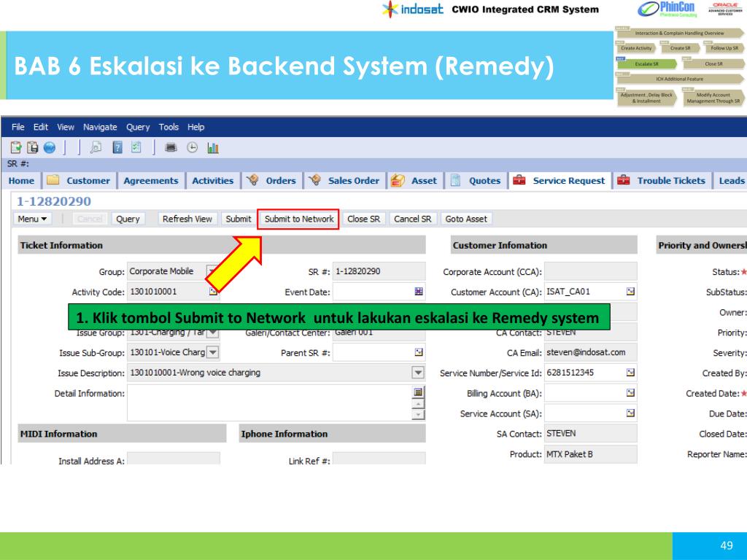The height and width of the screenshot is (560, 747).
Task: Open the Customer Account (CA) pick icon
Action: 630,292
